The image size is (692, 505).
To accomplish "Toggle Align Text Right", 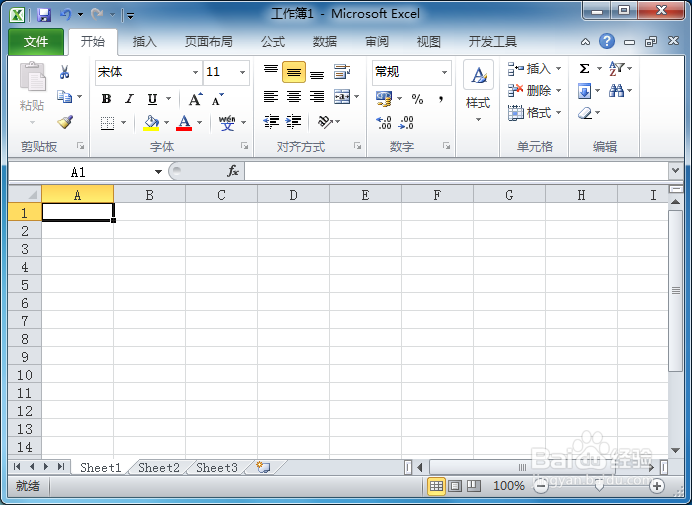I will point(317,97).
